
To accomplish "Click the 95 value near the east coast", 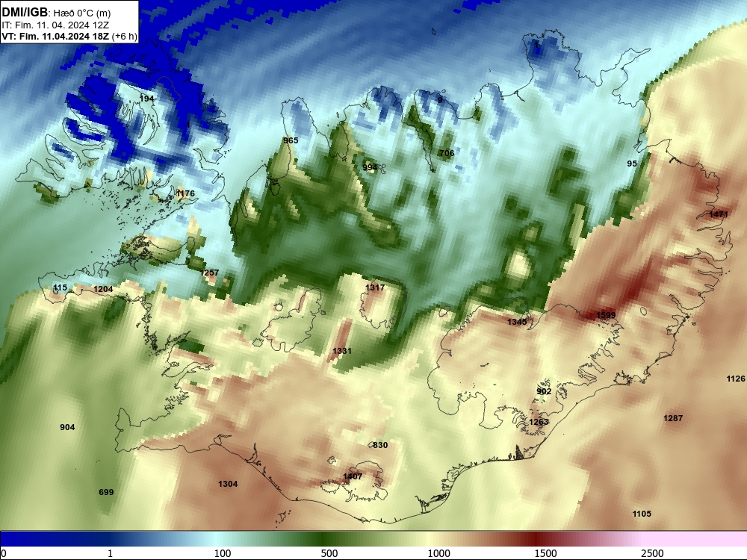I will pyautogui.click(x=632, y=164).
